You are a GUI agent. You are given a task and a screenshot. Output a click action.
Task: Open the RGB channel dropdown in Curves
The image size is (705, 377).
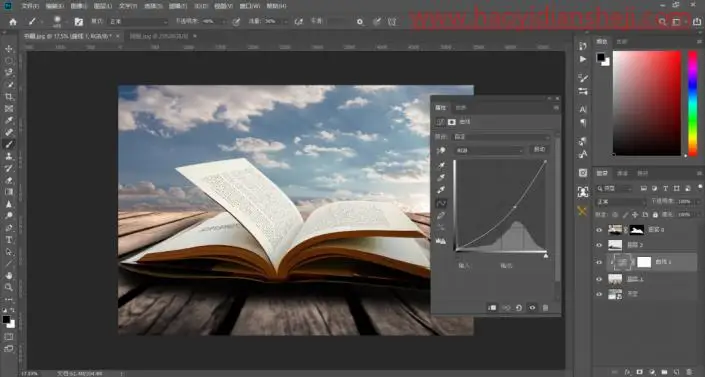(489, 150)
